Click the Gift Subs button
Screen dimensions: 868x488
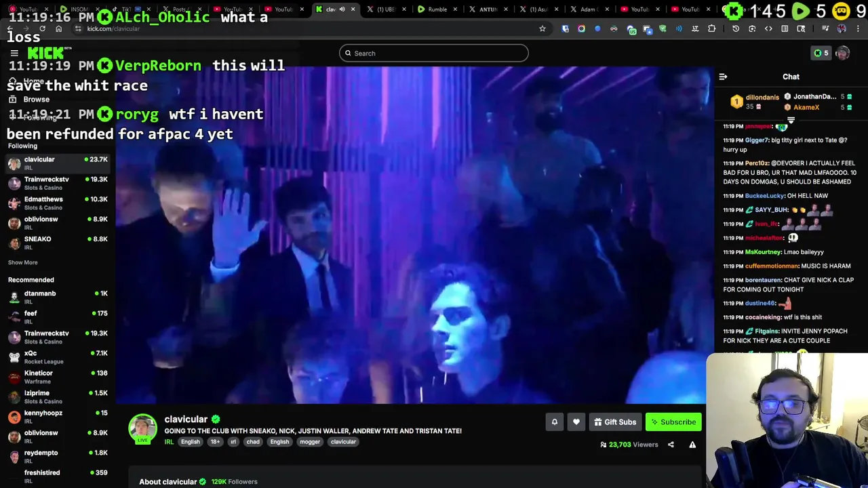615,422
